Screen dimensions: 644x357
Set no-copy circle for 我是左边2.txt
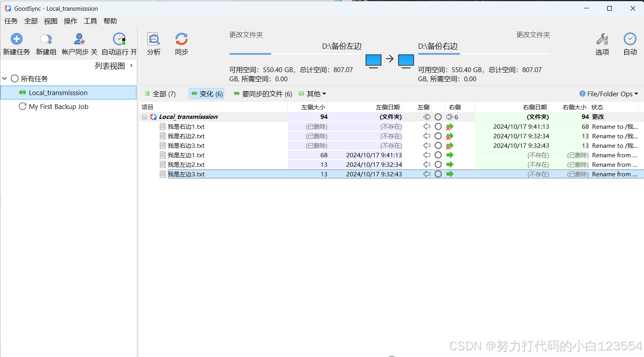(438, 164)
